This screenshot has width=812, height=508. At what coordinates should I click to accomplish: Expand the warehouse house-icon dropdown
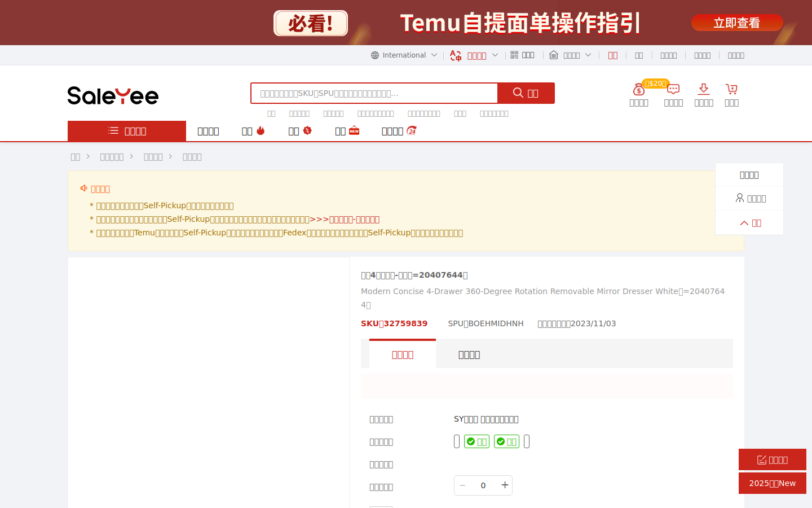570,55
